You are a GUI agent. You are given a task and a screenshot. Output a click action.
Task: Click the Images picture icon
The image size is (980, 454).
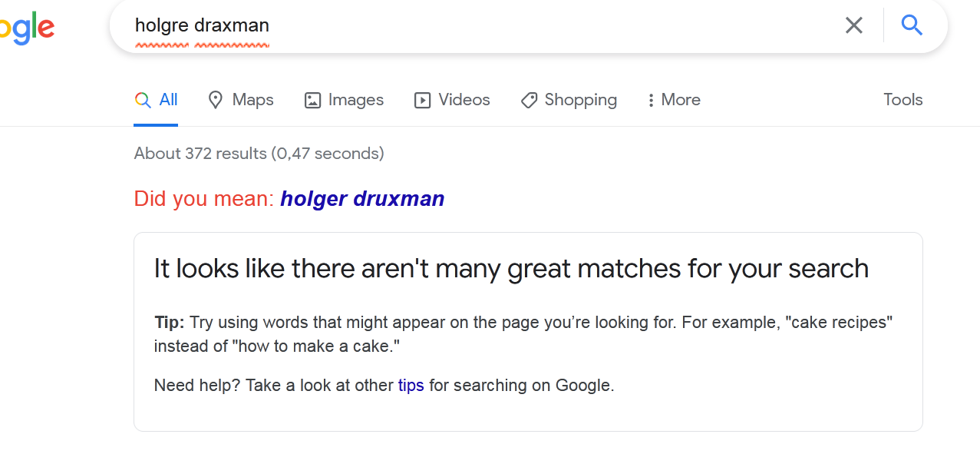[312, 100]
